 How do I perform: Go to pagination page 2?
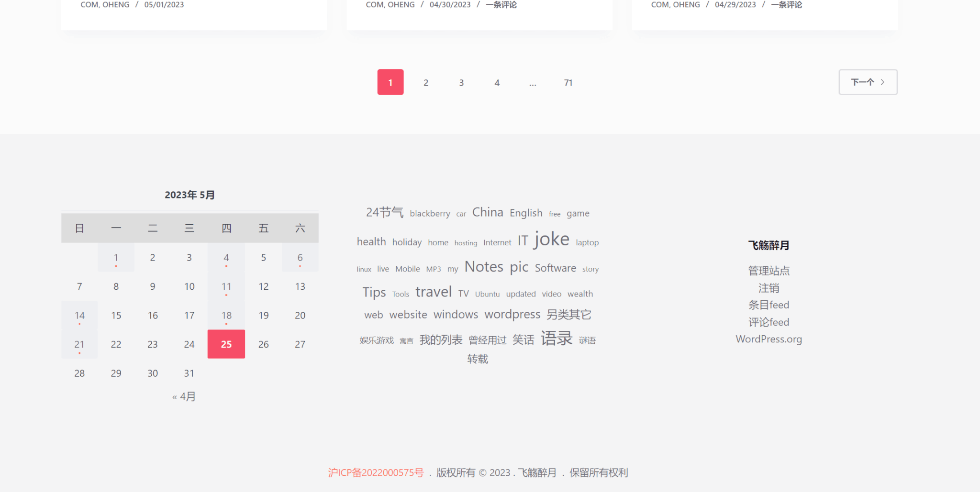(x=425, y=83)
